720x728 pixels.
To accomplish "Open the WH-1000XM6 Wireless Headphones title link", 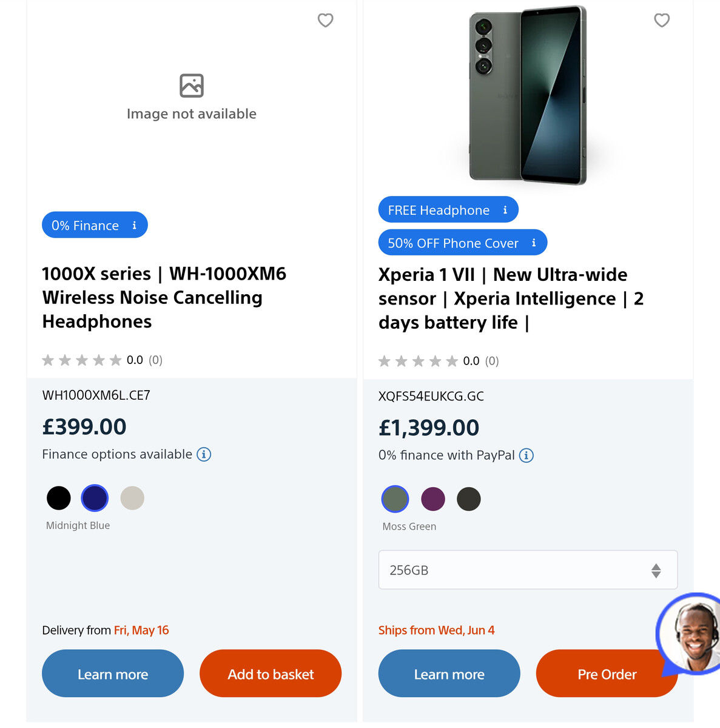I will point(164,297).
